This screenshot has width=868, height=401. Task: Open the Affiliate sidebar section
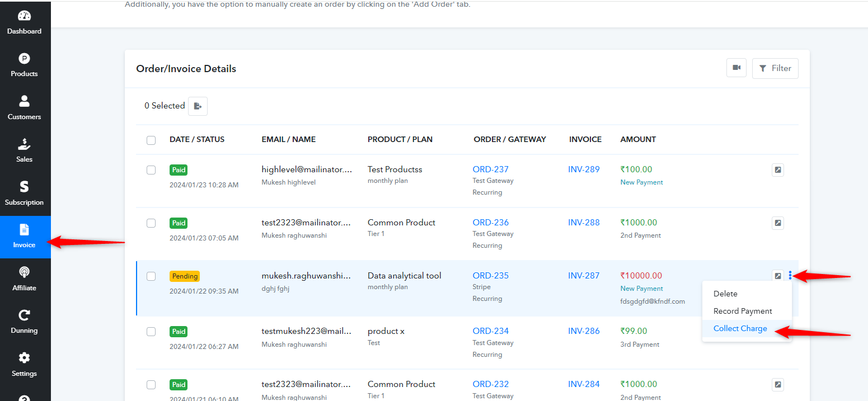(x=24, y=279)
